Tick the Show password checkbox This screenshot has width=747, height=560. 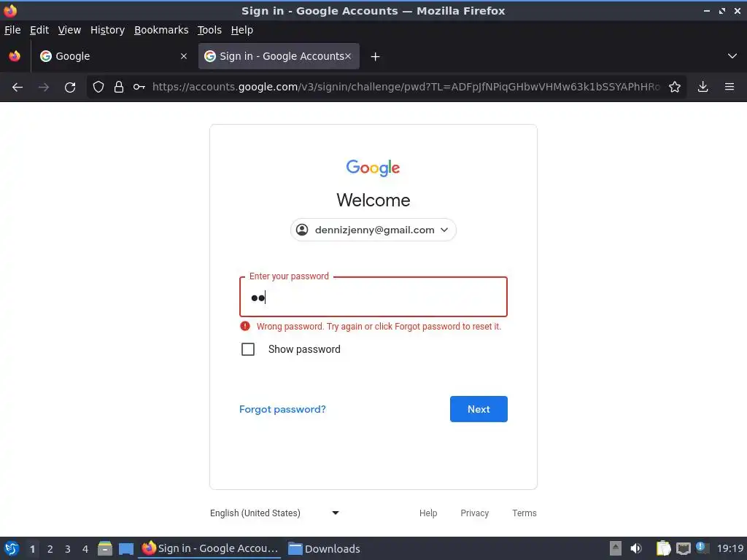(x=248, y=349)
